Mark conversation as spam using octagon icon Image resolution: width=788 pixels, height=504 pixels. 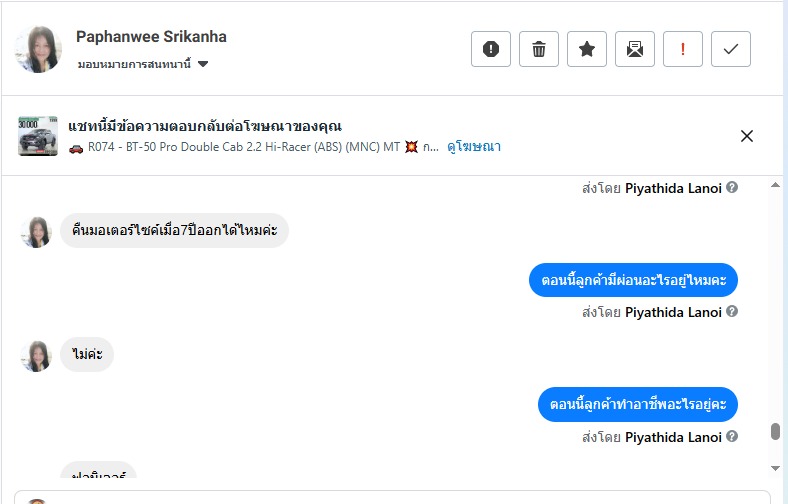[x=491, y=49]
